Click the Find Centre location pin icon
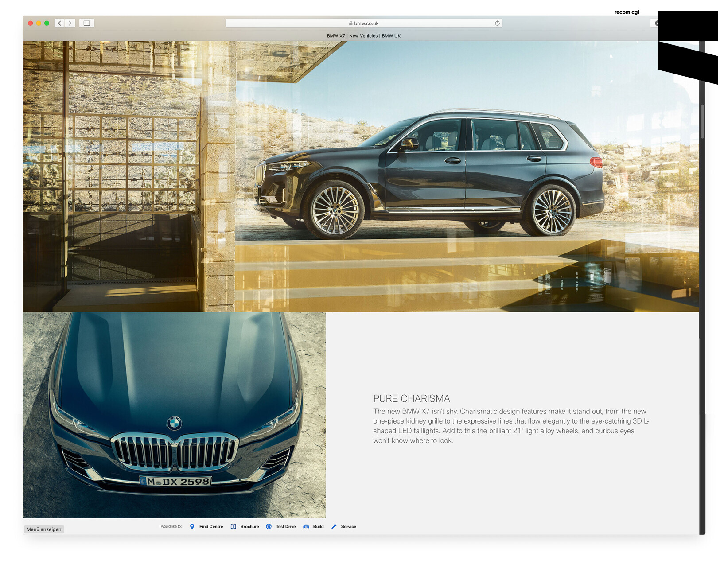The height and width of the screenshot is (576, 728). 192,526
